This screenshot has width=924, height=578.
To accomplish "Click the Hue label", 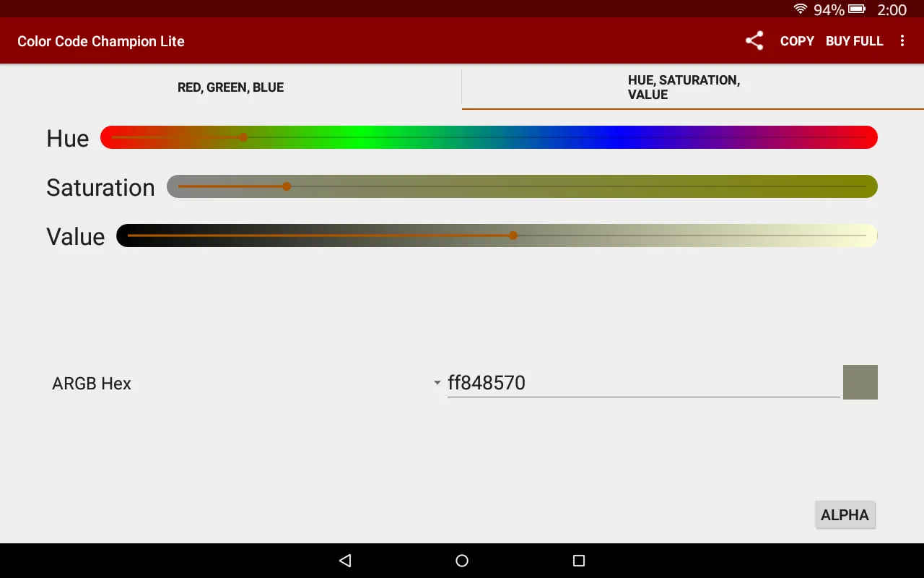I will [68, 138].
